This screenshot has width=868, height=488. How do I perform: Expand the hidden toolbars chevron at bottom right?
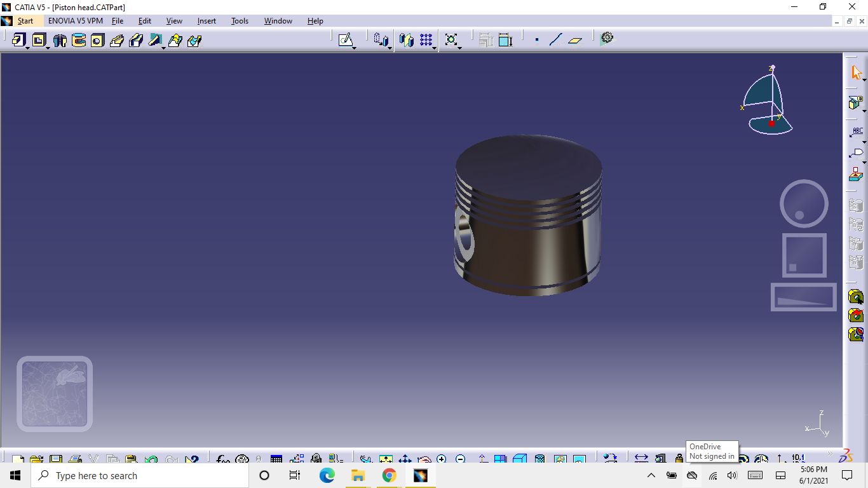[831, 454]
